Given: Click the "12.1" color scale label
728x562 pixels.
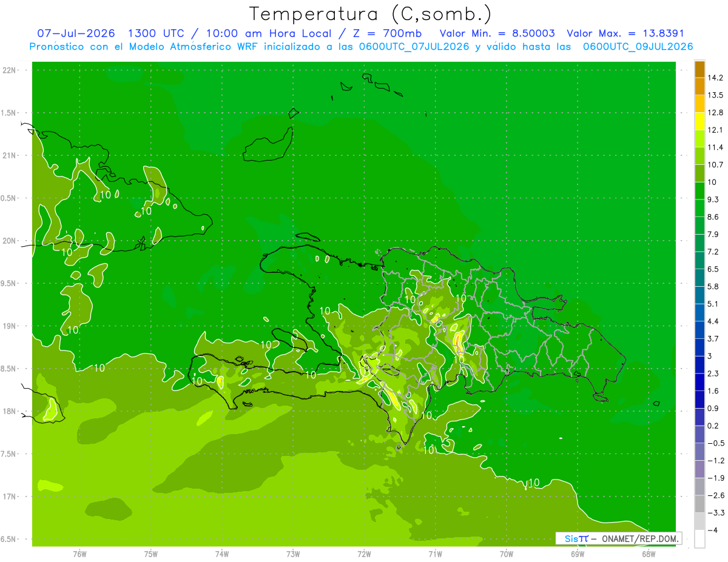Looking at the screenshot, I should [x=715, y=130].
